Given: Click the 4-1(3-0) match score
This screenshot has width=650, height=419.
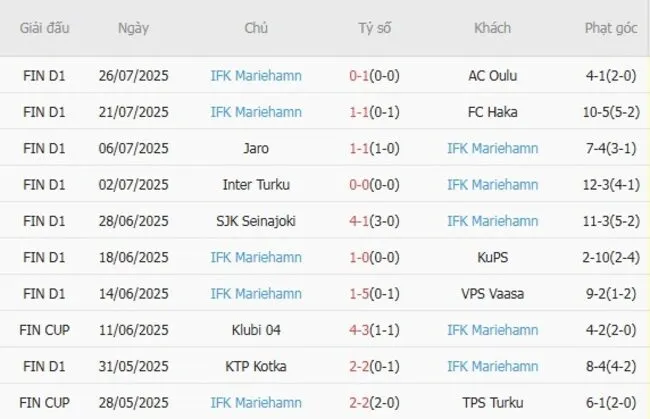Looking at the screenshot, I should 375,221.
